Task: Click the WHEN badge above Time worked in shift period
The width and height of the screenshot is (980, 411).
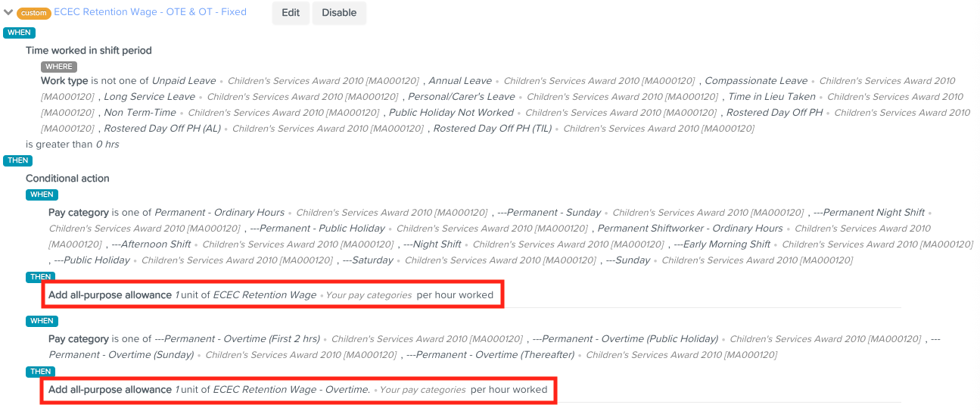Action: 19,33
